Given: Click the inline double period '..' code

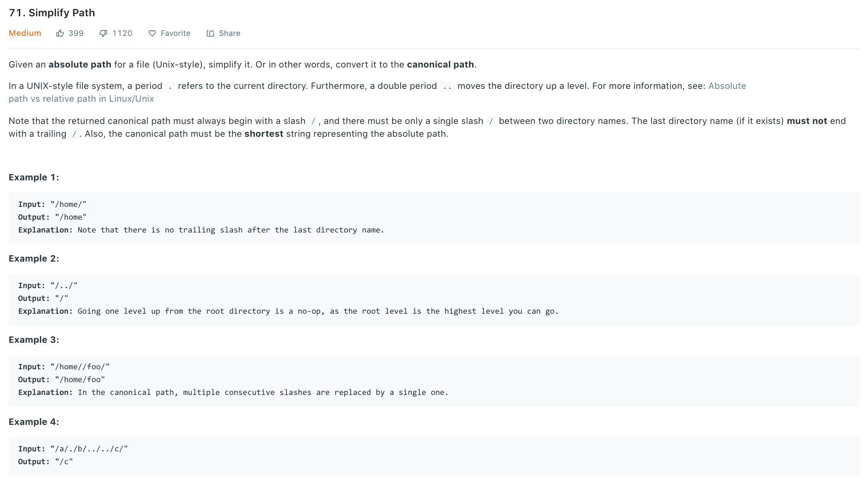Looking at the screenshot, I should pyautogui.click(x=447, y=86).
